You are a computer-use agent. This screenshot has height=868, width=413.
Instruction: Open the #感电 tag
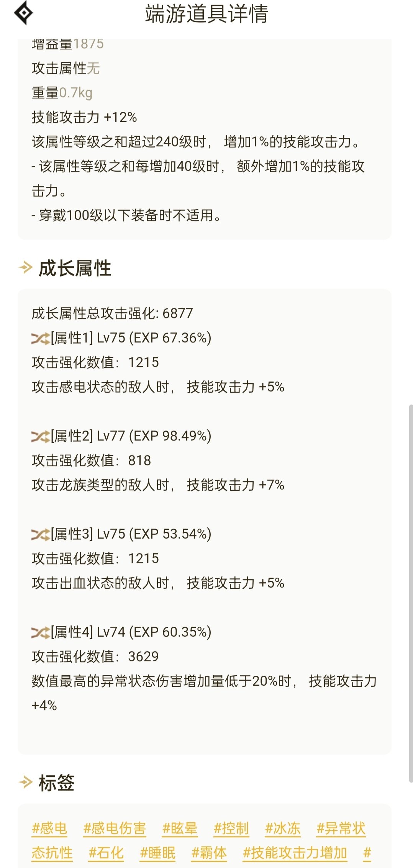49,829
